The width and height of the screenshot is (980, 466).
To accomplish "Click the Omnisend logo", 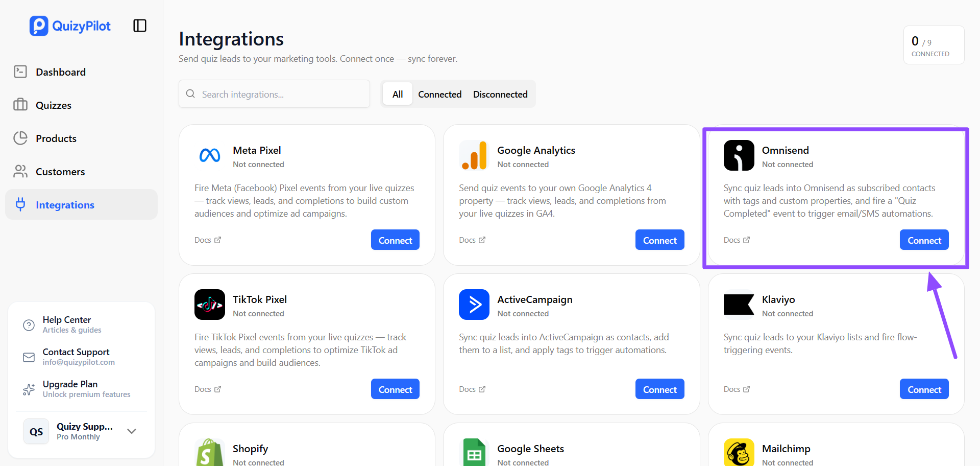I will (x=739, y=155).
